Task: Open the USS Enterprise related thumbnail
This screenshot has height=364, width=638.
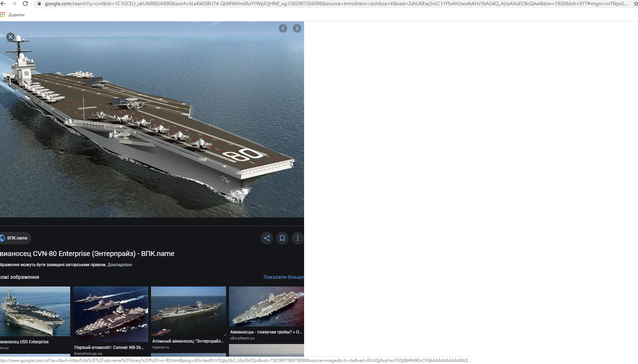Action: (x=35, y=311)
